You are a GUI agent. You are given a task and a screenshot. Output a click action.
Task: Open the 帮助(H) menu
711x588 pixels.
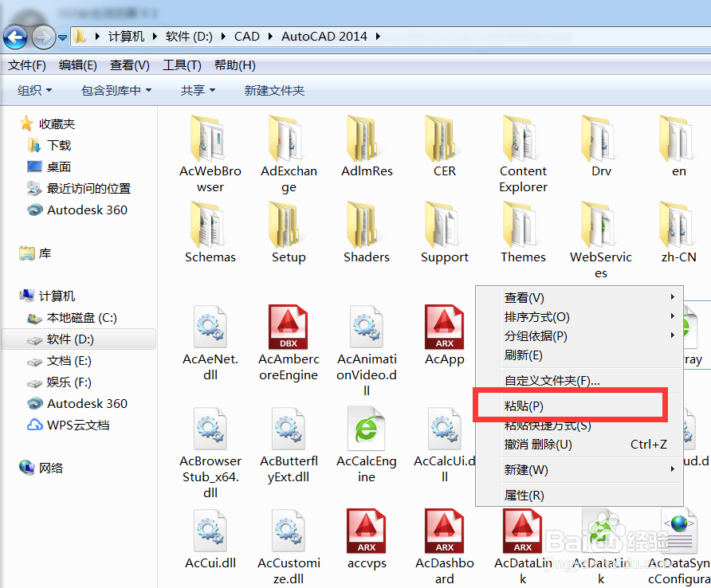tap(235, 65)
